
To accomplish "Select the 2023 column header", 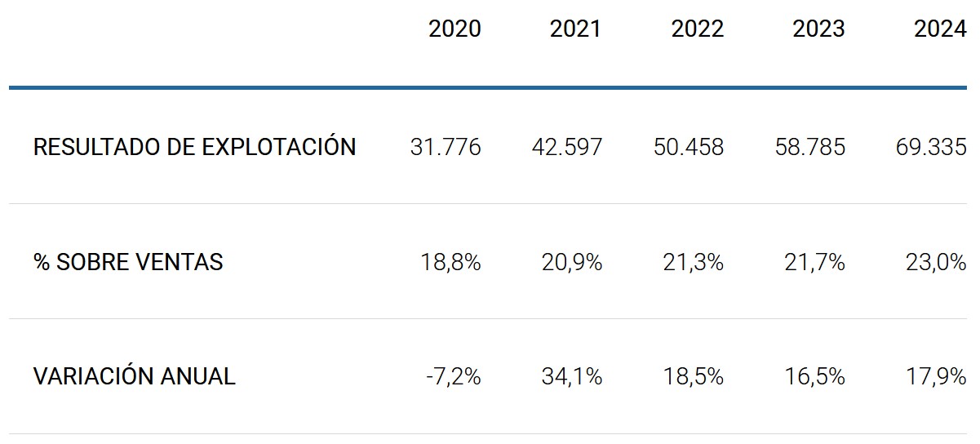I will click(x=818, y=29).
